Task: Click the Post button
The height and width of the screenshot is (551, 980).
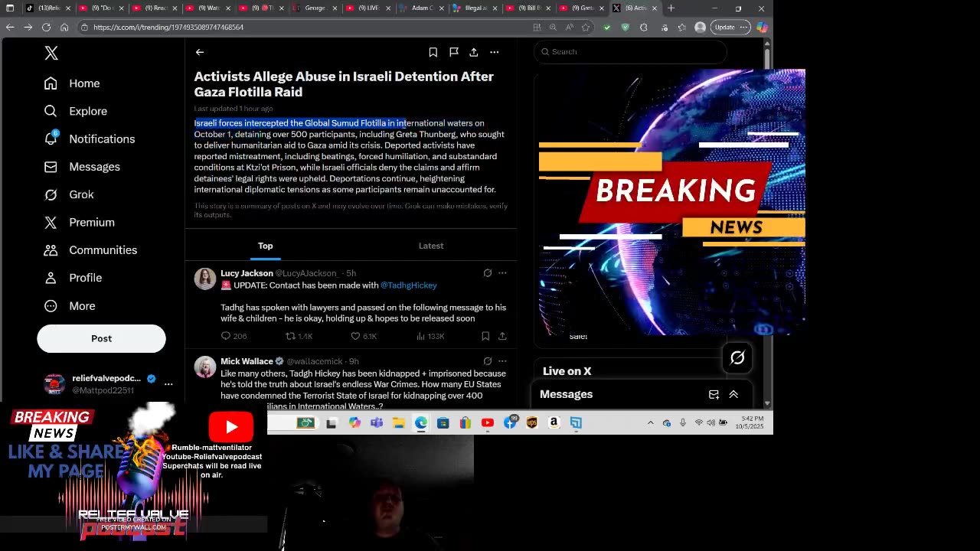Action: pyautogui.click(x=101, y=338)
